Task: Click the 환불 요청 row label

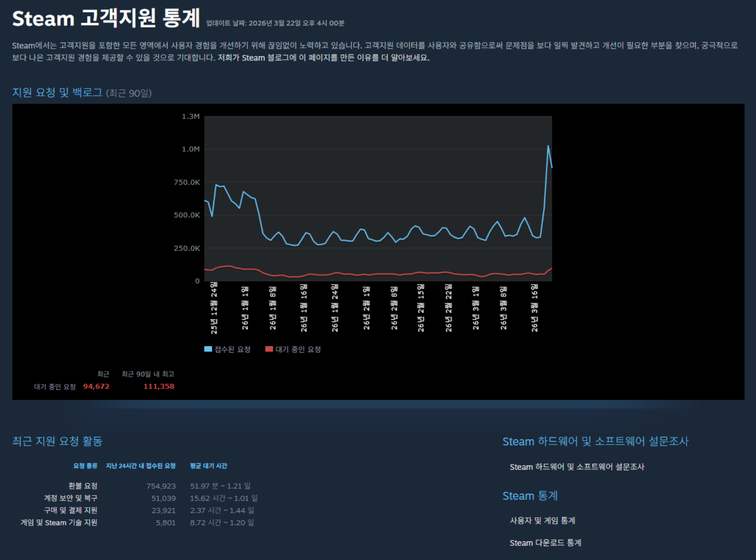Action: [x=83, y=486]
